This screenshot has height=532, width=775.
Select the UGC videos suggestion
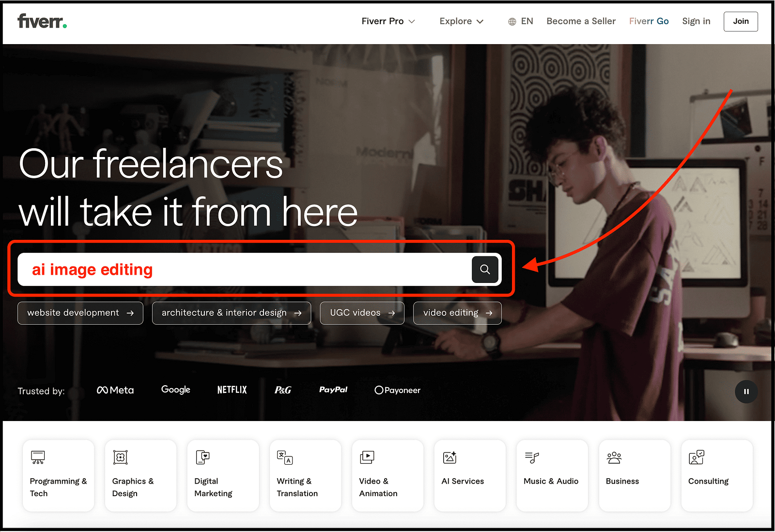[362, 313]
